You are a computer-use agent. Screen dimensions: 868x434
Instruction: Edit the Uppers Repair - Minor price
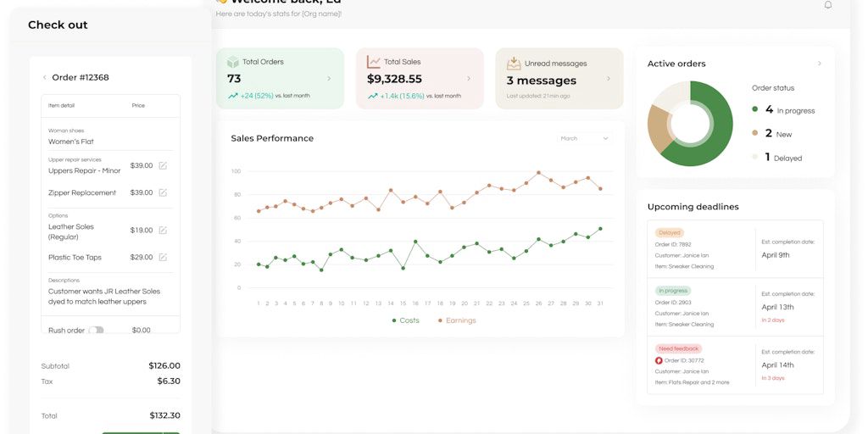point(163,165)
